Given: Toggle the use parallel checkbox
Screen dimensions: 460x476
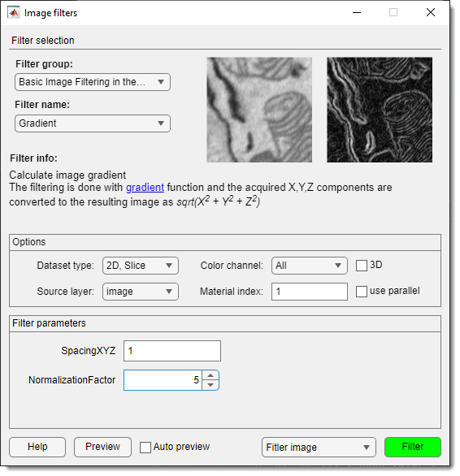Looking at the screenshot, I should tap(362, 292).
